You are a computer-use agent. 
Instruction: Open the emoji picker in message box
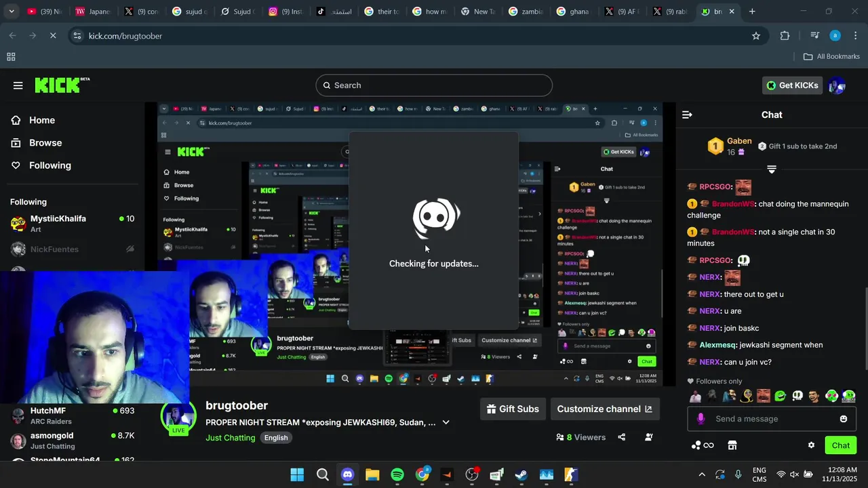tap(844, 419)
